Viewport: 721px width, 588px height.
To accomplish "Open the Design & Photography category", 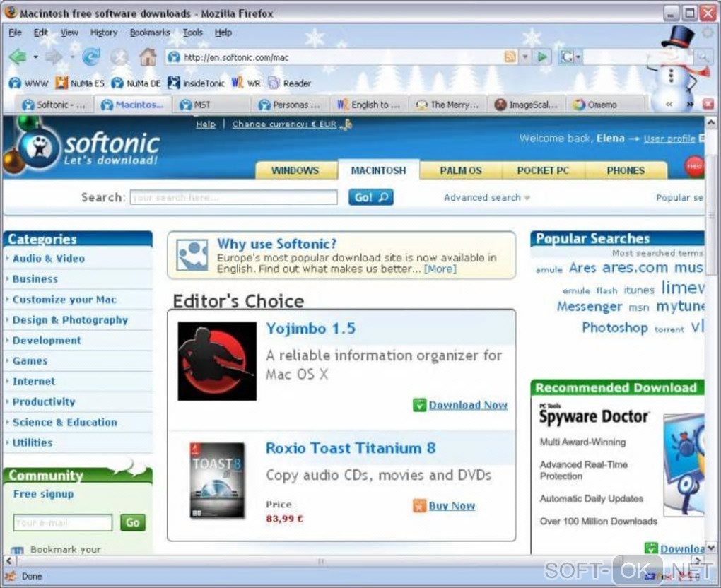I will click(x=71, y=320).
